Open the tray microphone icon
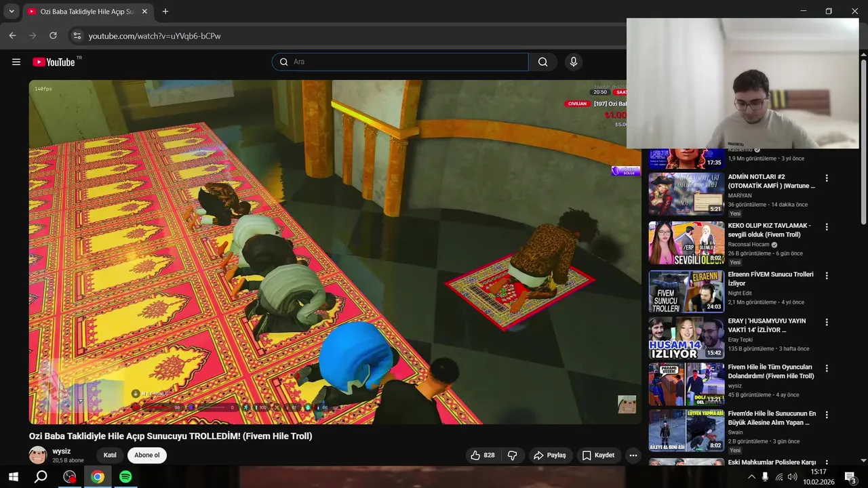The width and height of the screenshot is (868, 488). 765,477
